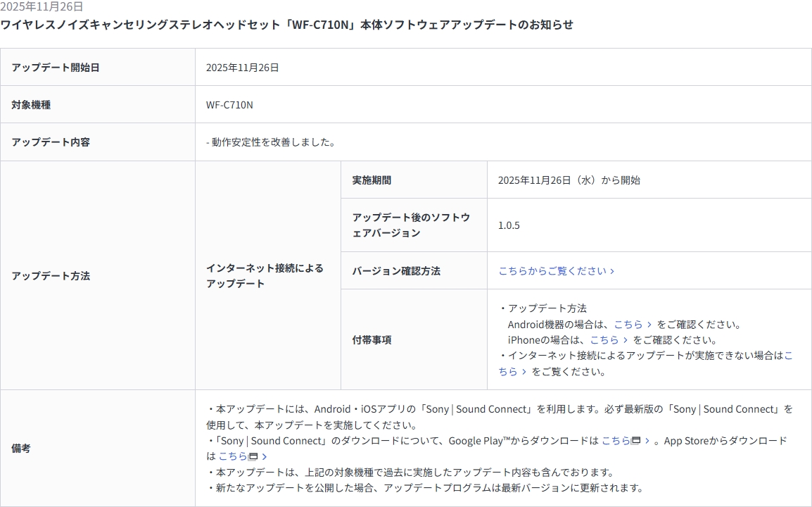Click the external window icon beside Google Play link
Image resolution: width=812 pixels, height=507 pixels.
(636, 441)
